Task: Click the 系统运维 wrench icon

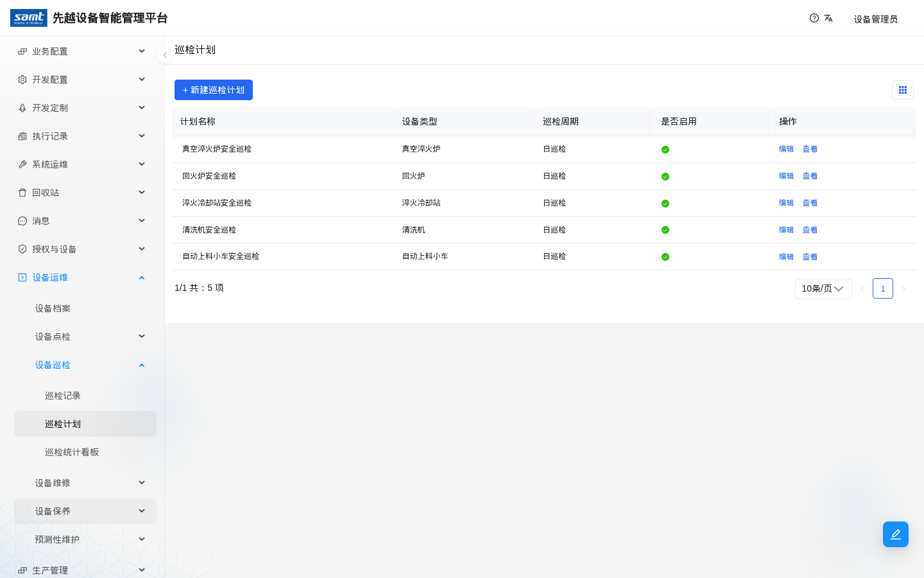Action: (x=22, y=164)
